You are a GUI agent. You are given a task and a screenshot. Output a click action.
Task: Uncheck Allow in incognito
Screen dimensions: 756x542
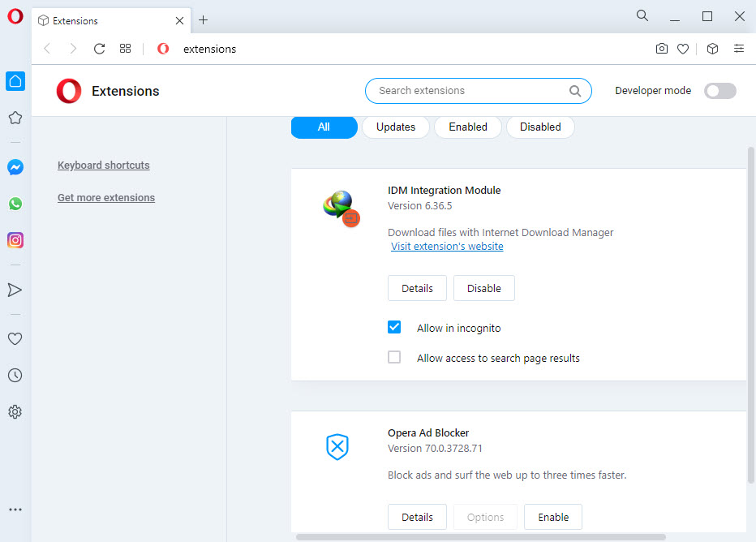[x=394, y=327]
